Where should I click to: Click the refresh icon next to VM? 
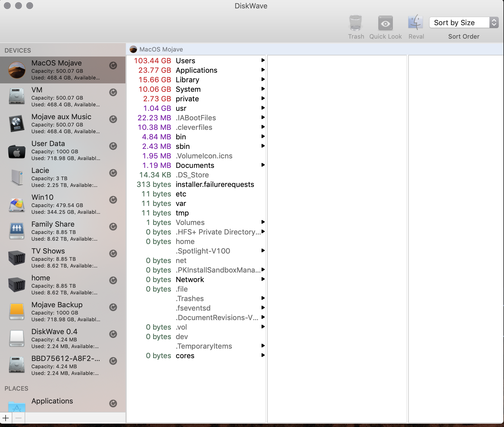coord(113,92)
